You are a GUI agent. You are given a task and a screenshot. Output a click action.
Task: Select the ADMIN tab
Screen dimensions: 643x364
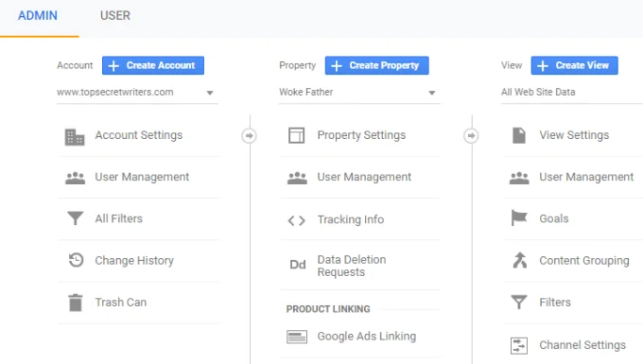pyautogui.click(x=38, y=15)
